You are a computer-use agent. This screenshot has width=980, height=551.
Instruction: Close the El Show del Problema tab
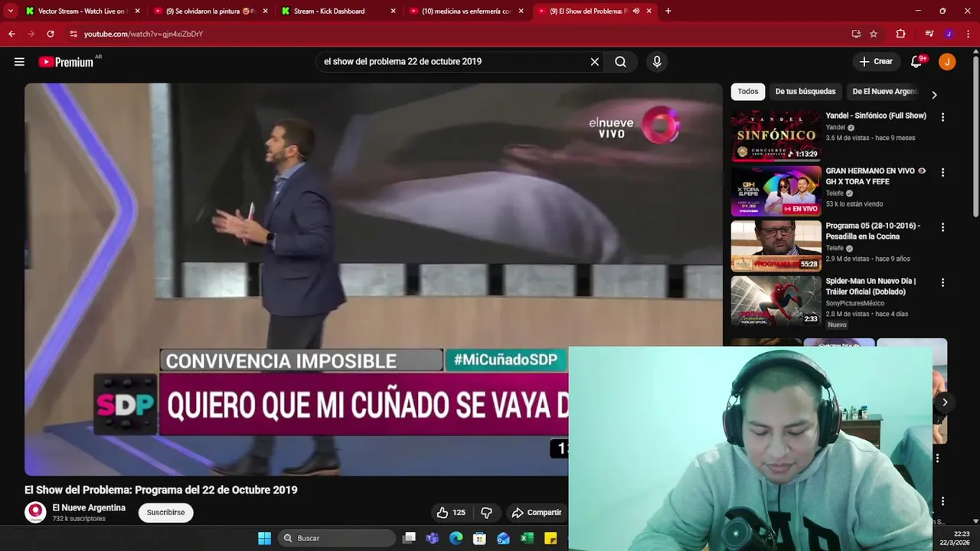coord(649,11)
